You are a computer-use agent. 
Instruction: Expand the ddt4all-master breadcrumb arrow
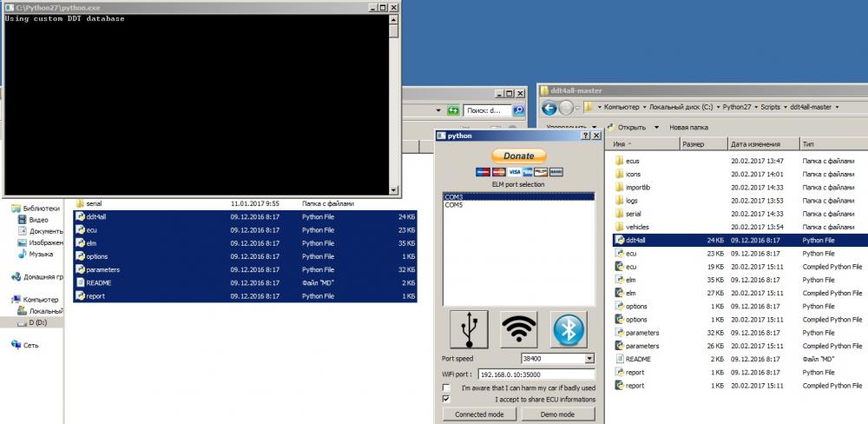point(837,107)
